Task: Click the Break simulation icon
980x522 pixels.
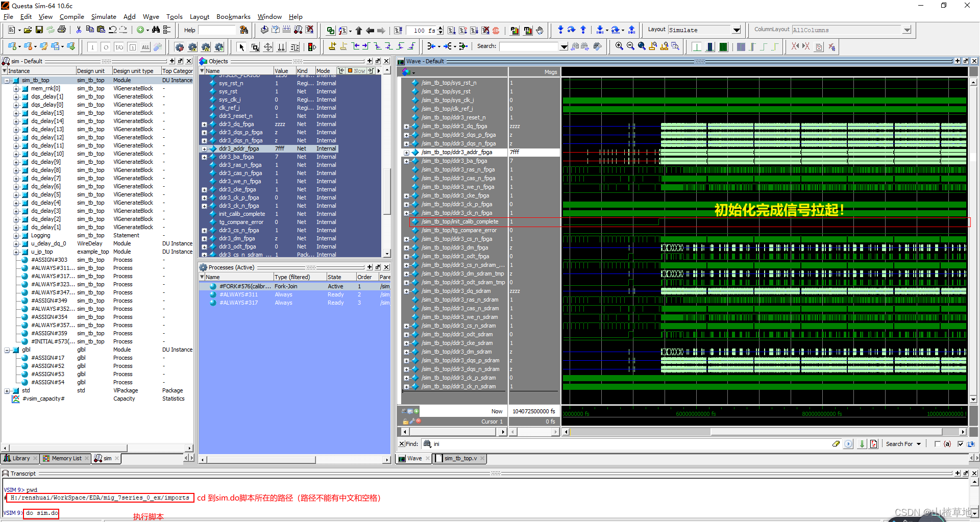Action: [485, 30]
